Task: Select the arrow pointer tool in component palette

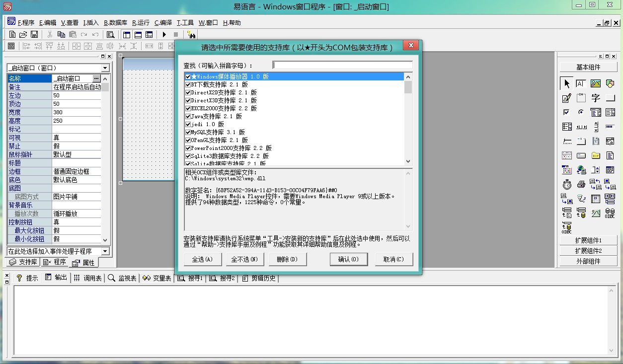Action: (567, 83)
